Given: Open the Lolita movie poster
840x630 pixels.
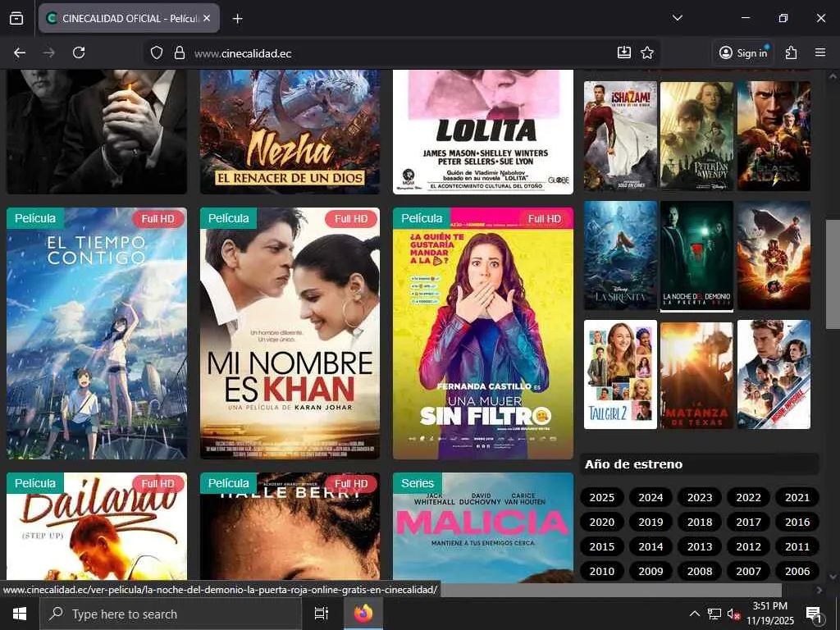Looking at the screenshot, I should 483,131.
